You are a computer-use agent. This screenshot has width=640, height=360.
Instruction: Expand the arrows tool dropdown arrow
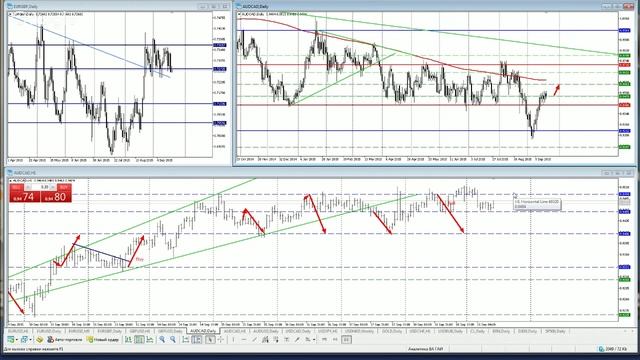314,340
